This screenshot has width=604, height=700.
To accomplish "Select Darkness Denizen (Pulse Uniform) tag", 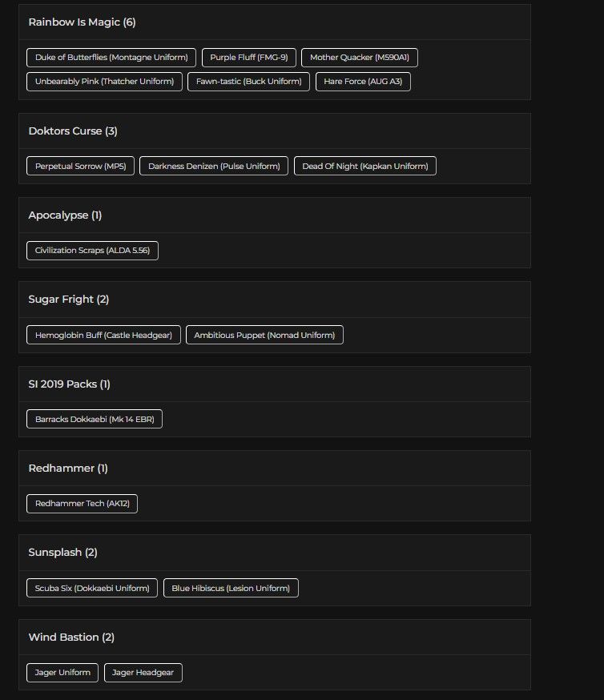I will pos(214,166).
